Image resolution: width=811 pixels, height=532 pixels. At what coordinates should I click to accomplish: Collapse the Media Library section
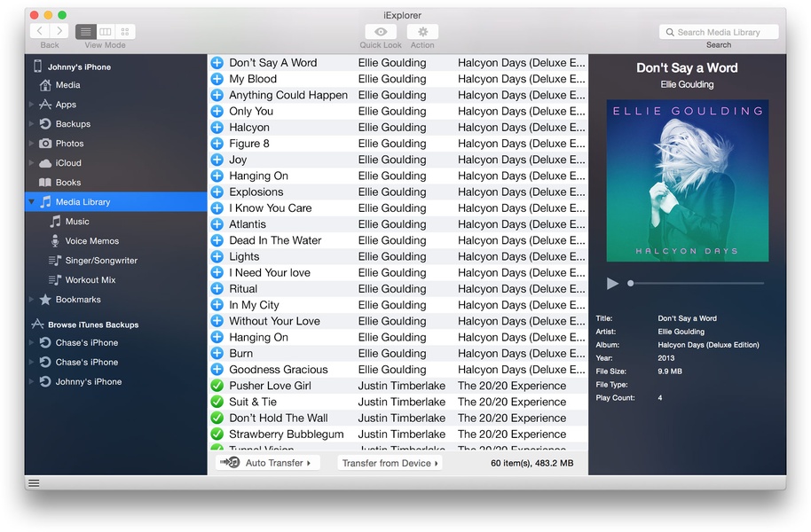[x=32, y=202]
